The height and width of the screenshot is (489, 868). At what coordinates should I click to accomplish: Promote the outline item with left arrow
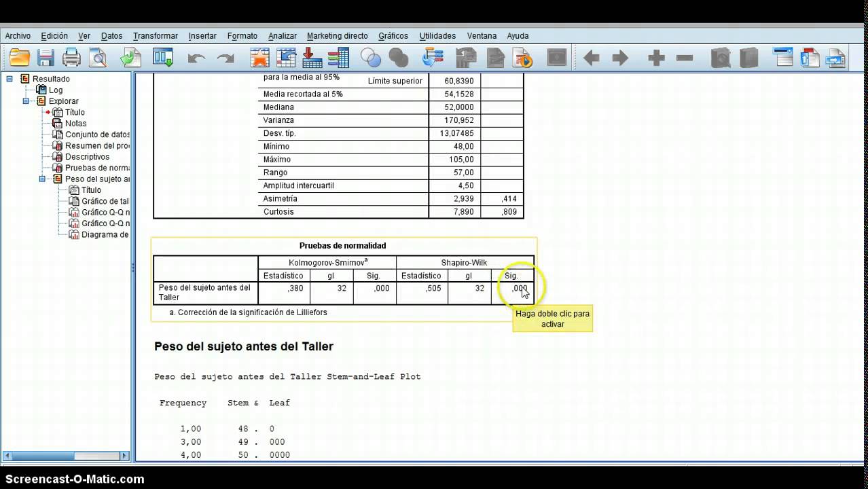coord(592,58)
